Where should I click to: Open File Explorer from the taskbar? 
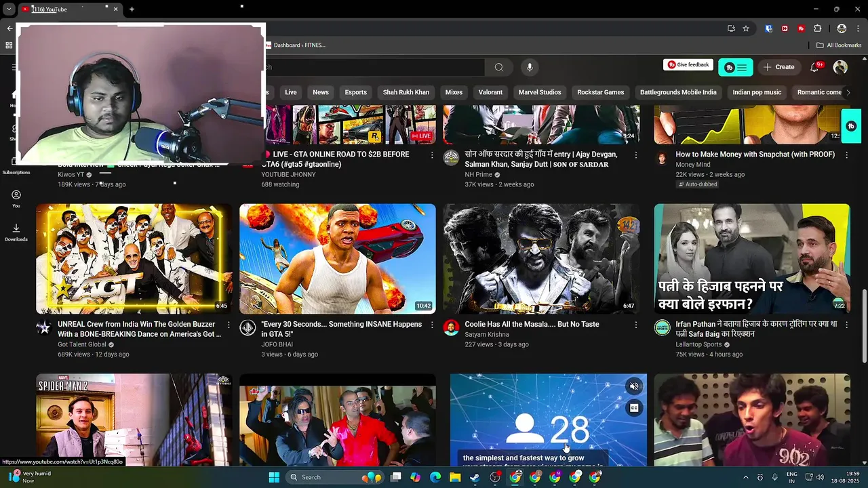click(x=455, y=477)
